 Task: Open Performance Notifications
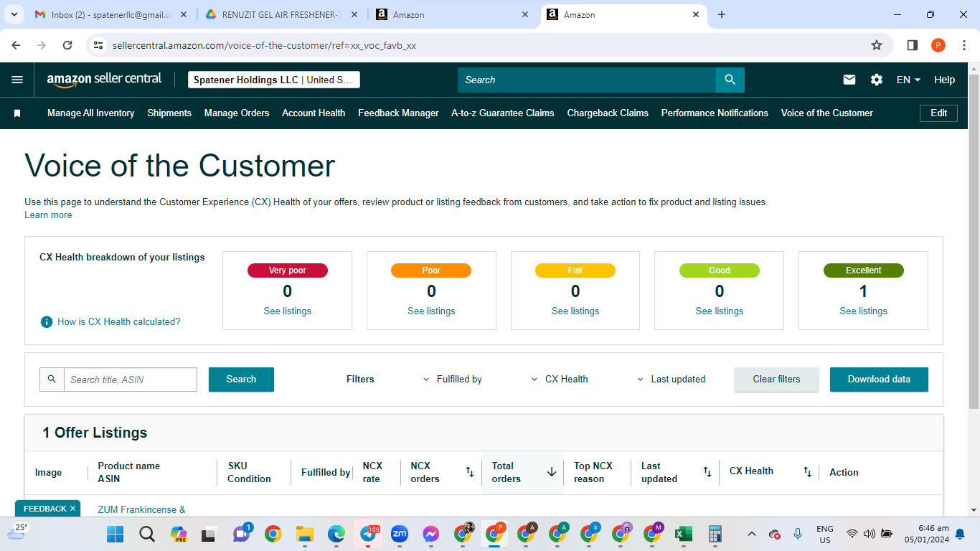(715, 113)
